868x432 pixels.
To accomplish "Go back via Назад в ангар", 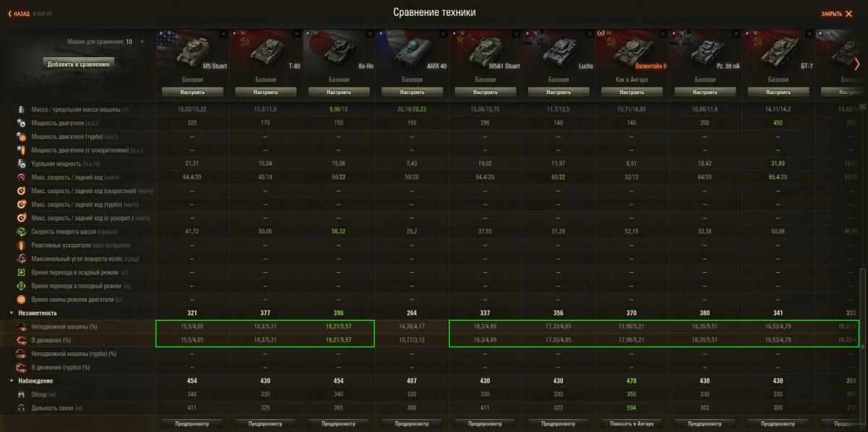I will (30, 14).
